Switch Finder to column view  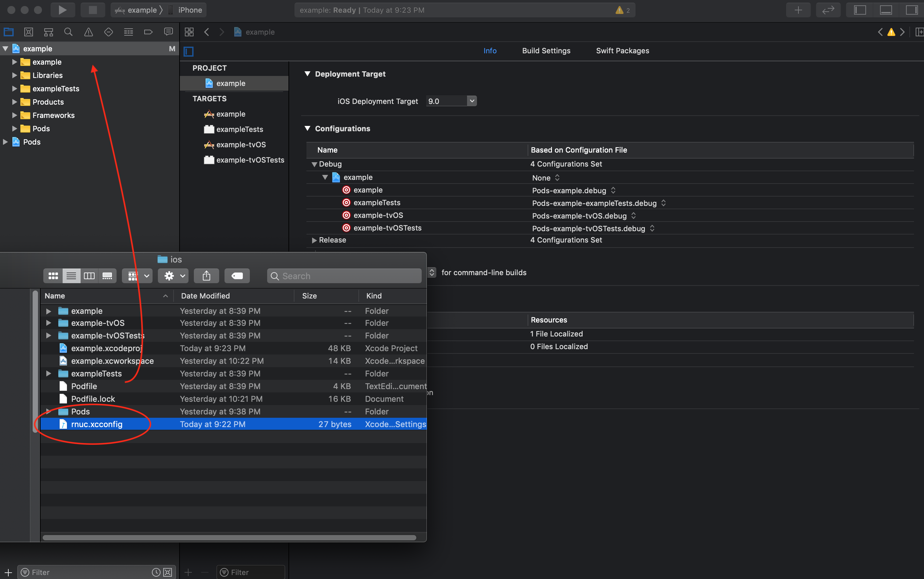pyautogui.click(x=89, y=276)
